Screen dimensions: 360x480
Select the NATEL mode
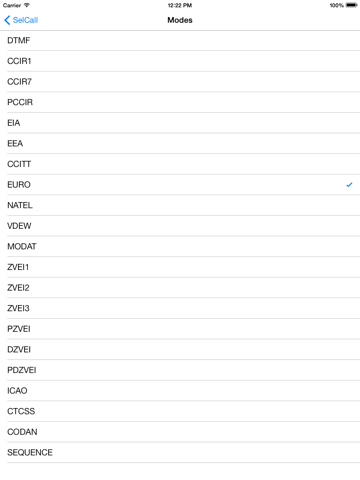[180, 205]
